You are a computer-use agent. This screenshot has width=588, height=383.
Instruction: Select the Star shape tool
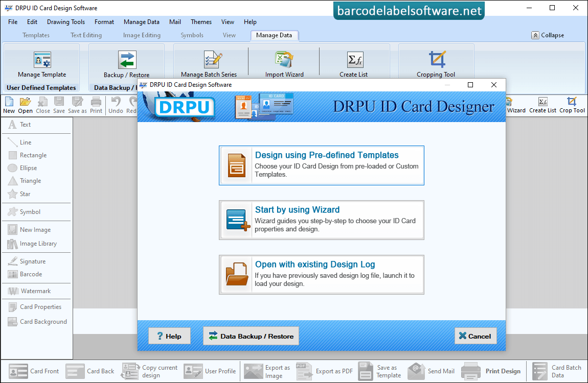19,194
